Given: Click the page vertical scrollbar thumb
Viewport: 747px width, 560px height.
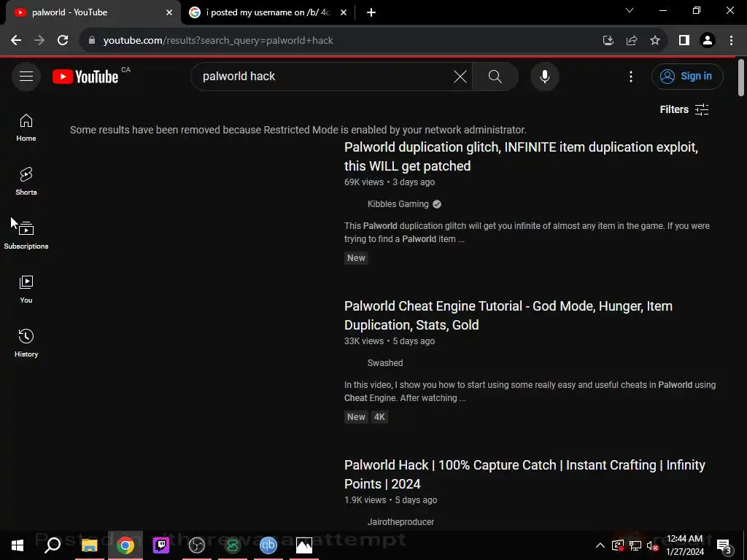Looking at the screenshot, I should pos(741,77).
